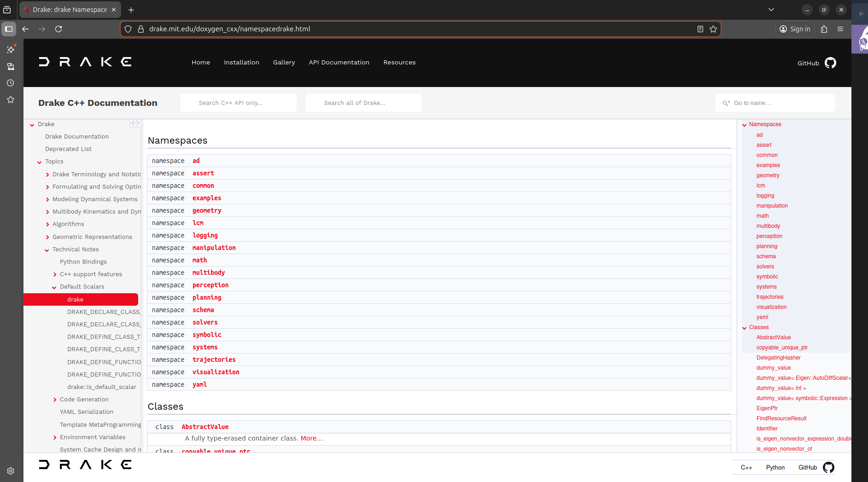868x482 pixels.
Task: Open the history sidebar icon
Action: 11,83
